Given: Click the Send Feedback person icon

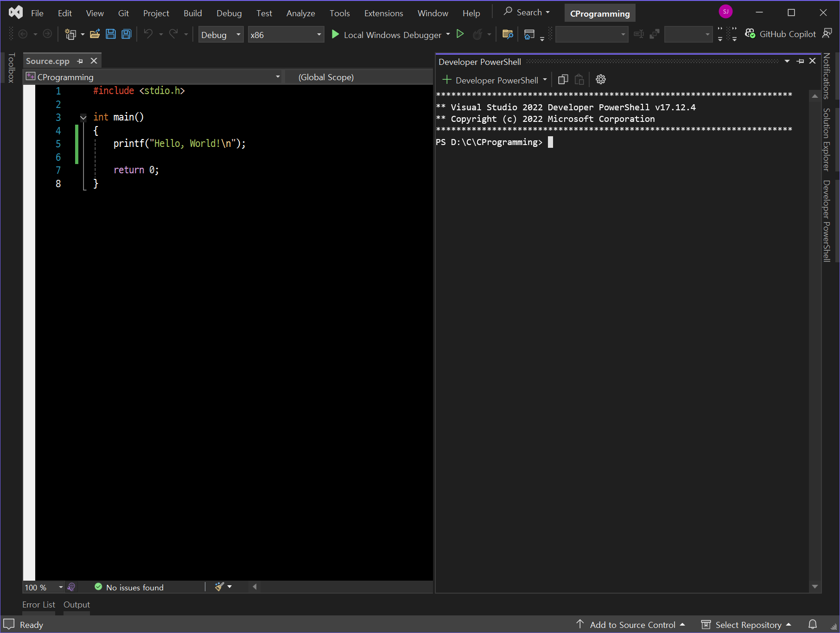Looking at the screenshot, I should (x=827, y=33).
